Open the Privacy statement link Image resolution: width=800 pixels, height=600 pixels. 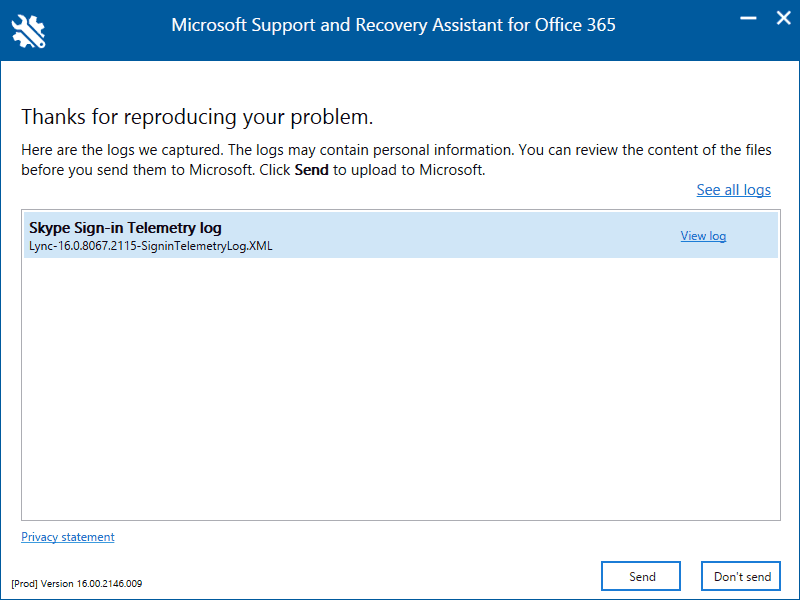pyautogui.click(x=68, y=537)
